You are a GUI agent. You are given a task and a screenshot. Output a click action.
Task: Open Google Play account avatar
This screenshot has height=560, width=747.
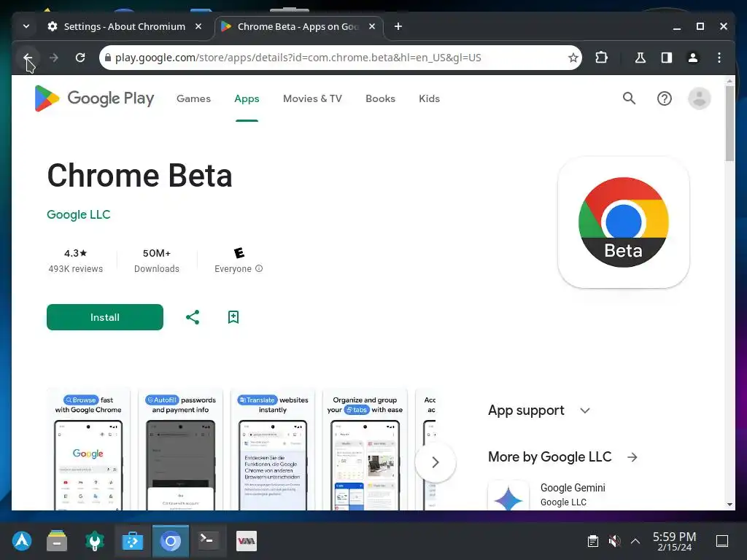[x=700, y=98]
